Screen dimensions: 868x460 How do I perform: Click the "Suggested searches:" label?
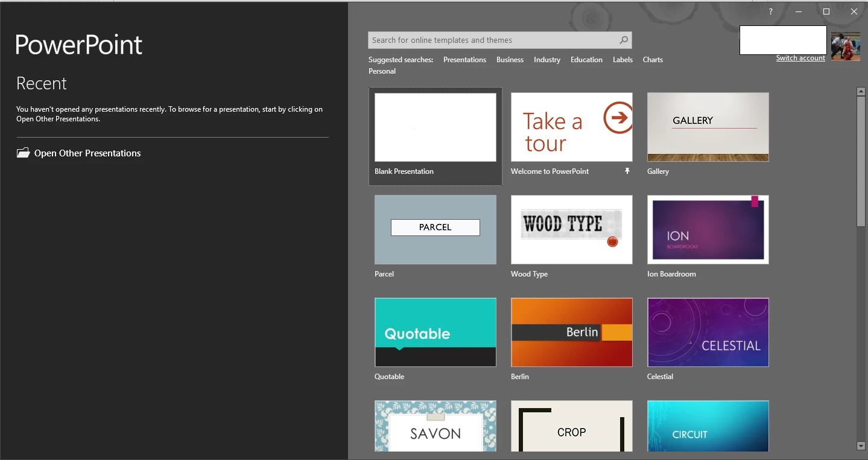pos(401,60)
